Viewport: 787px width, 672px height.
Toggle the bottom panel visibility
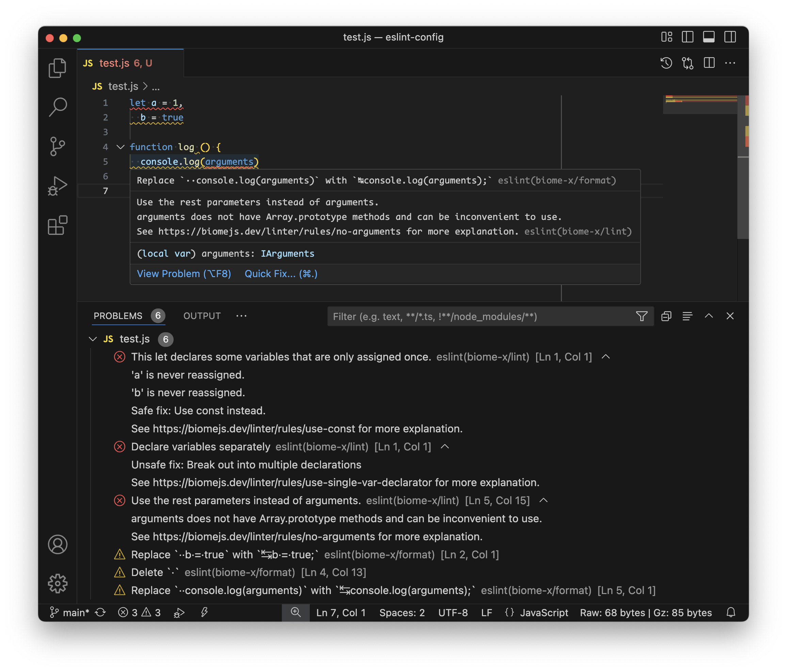pos(709,37)
